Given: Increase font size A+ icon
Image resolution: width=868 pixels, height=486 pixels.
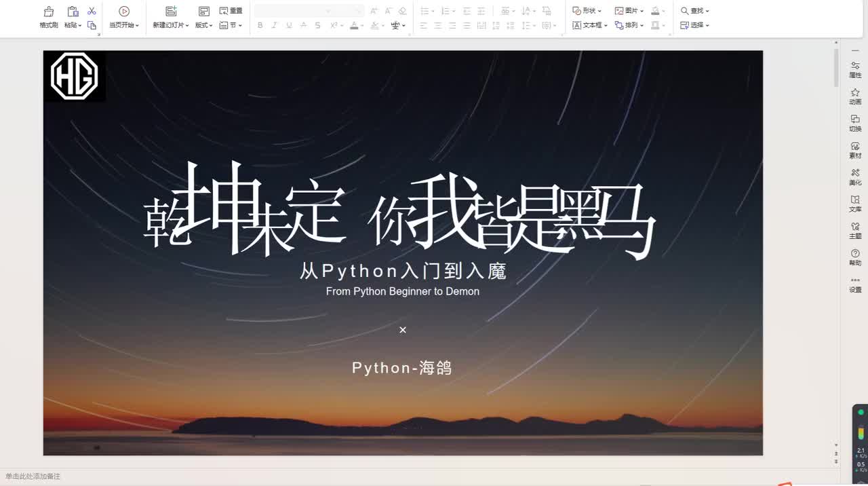Looking at the screenshot, I should click(374, 11).
